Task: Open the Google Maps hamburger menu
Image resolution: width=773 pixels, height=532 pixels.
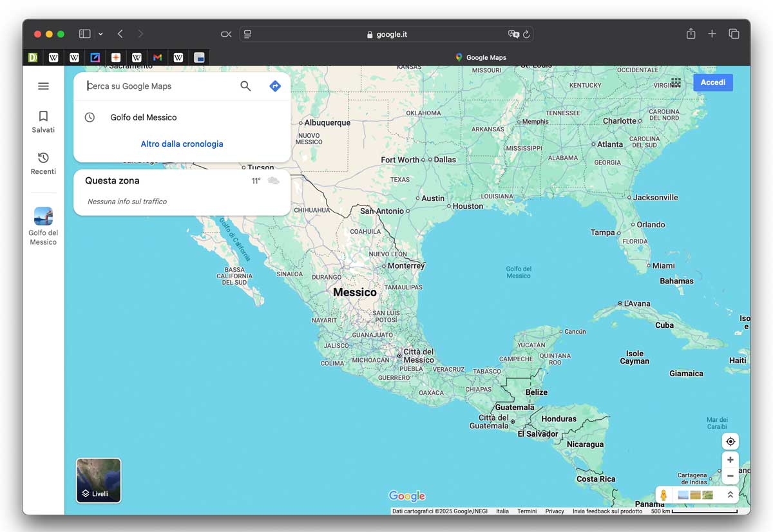Action: [x=43, y=86]
